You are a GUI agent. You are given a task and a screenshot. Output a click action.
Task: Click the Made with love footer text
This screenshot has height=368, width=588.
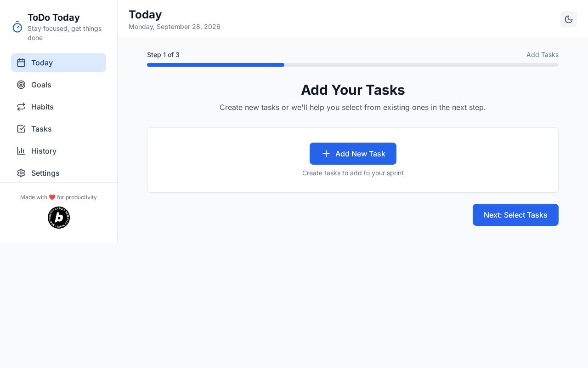coord(58,197)
